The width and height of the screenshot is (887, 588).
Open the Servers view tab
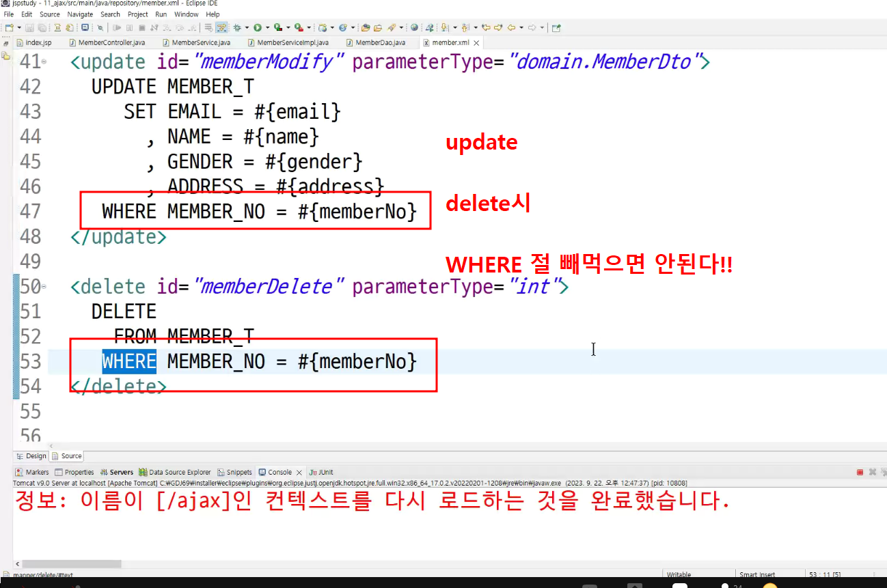117,472
